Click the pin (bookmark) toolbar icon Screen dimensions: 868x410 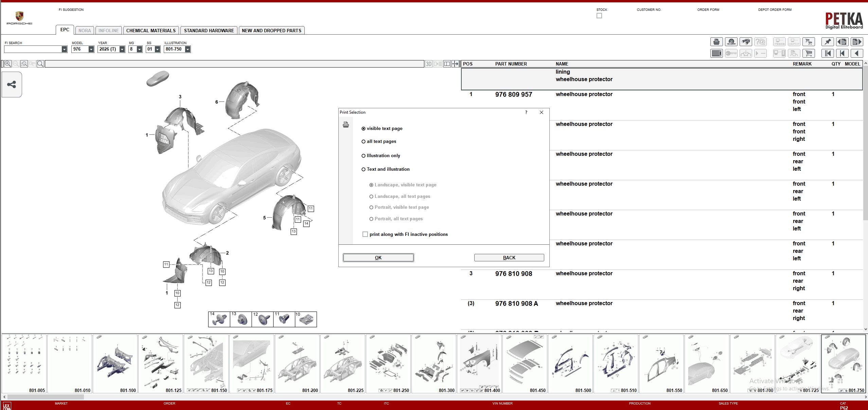tap(827, 42)
